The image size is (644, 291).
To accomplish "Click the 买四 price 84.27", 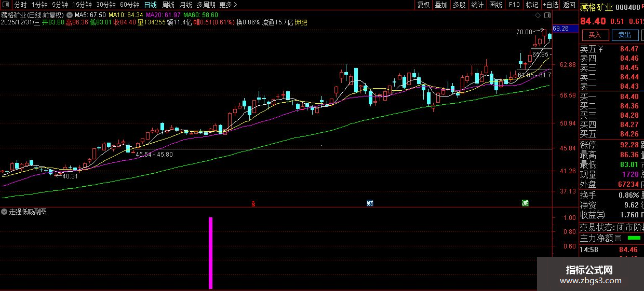I will [629, 125].
